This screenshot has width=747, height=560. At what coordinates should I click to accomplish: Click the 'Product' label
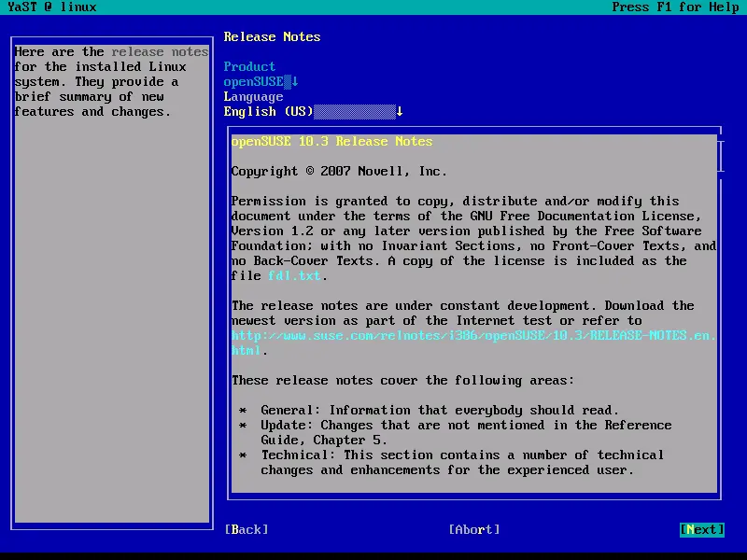[x=249, y=66]
